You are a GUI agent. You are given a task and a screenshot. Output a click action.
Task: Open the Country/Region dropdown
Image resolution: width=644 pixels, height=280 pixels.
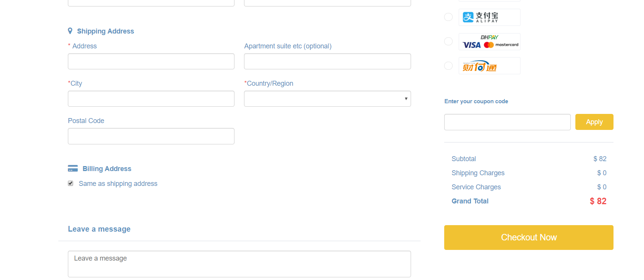327,99
